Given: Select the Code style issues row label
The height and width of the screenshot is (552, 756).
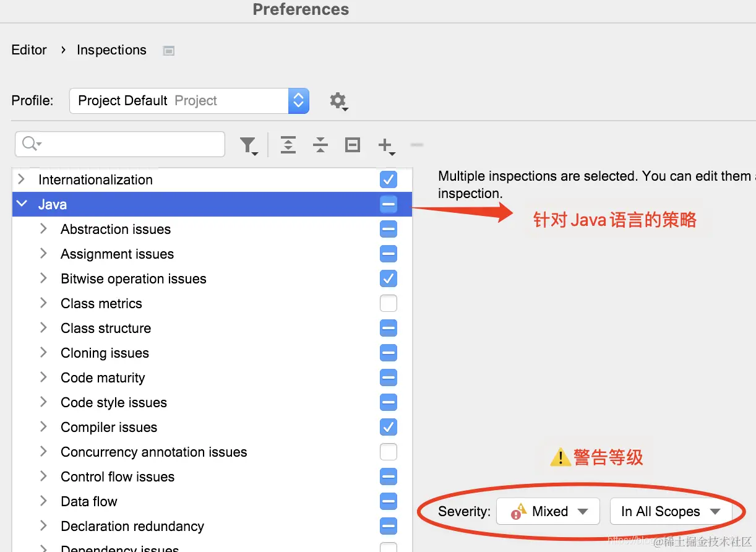Looking at the screenshot, I should [114, 402].
